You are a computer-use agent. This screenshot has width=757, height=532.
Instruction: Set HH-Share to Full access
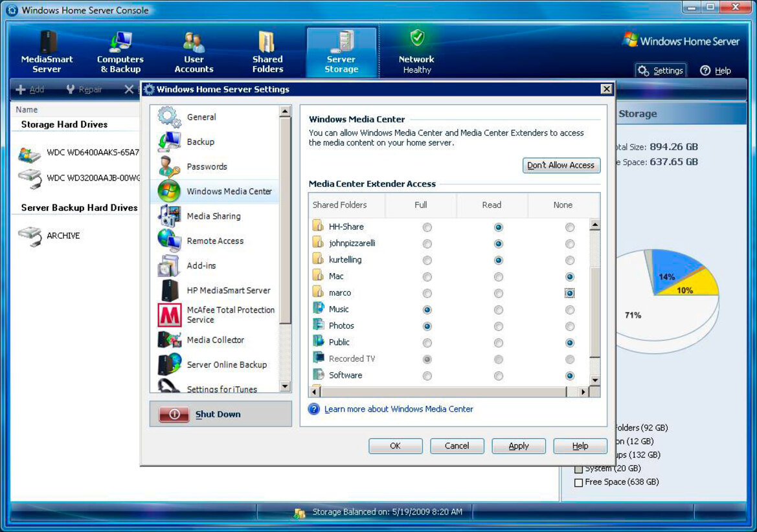click(x=427, y=227)
